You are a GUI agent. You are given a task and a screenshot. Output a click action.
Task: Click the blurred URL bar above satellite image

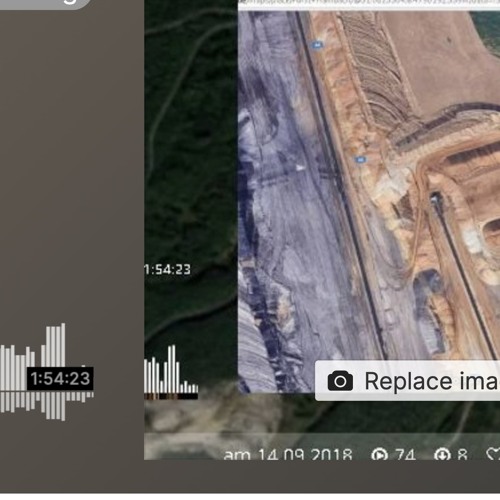click(369, 4)
